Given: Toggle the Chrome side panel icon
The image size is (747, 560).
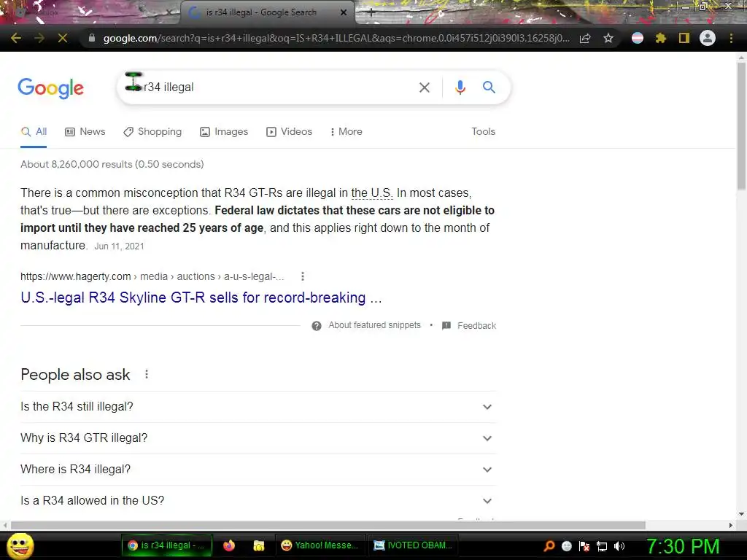Looking at the screenshot, I should coord(684,38).
